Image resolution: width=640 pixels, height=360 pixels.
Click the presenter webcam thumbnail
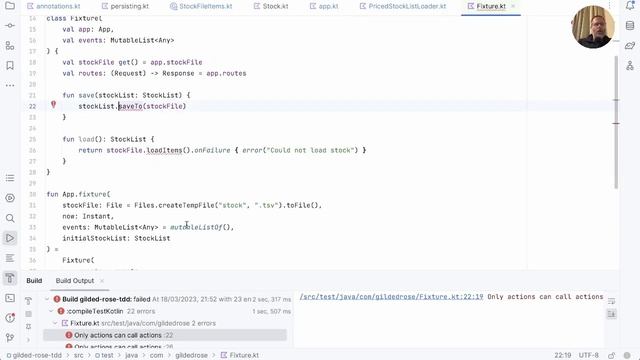pos(593,27)
